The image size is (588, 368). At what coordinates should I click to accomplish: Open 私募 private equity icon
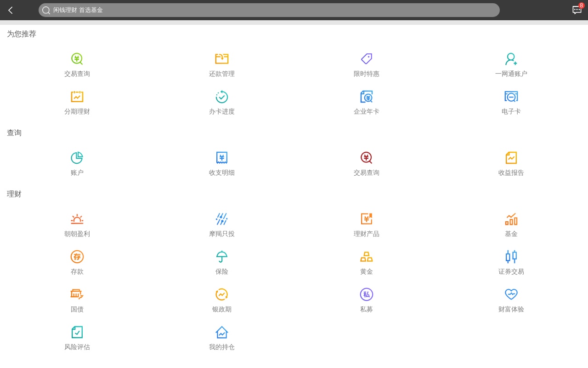coord(367,294)
